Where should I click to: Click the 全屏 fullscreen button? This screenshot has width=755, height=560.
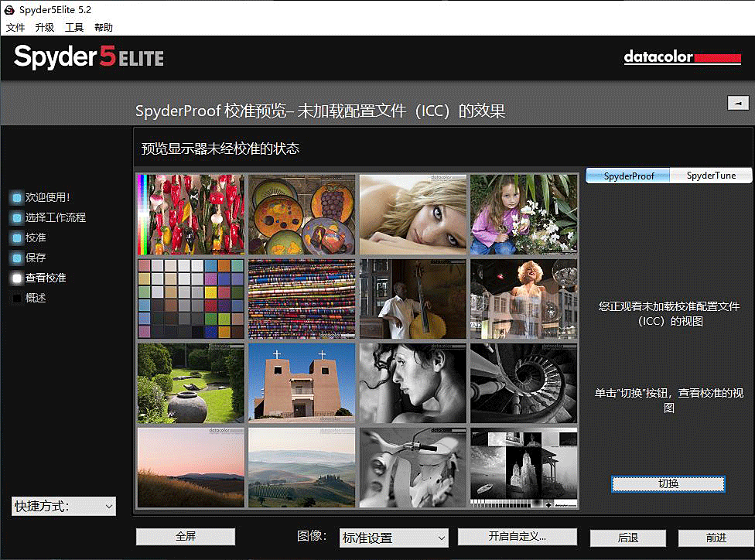point(186,537)
